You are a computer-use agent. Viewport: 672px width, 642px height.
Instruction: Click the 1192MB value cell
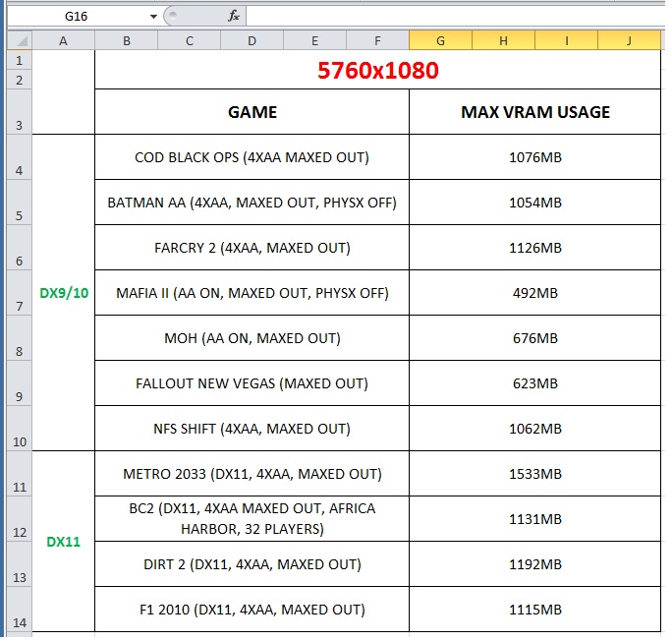point(534,564)
